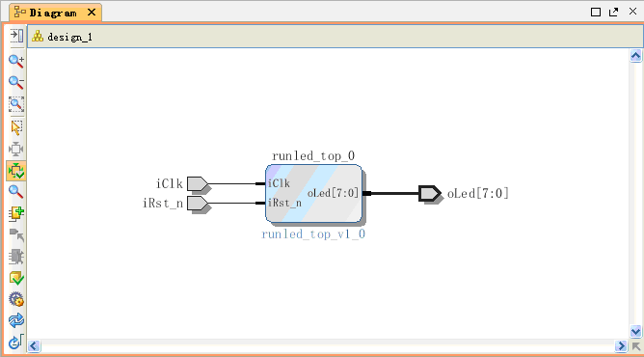Click the Validate Design checkmark icon

point(16,278)
